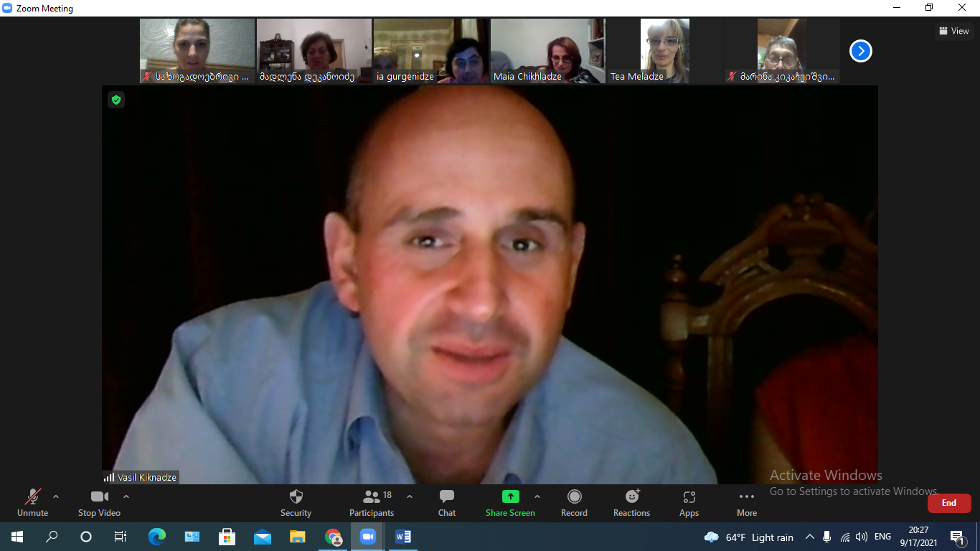Open the Mail app from the taskbar
Viewport: 980px width, 551px height.
(x=263, y=537)
